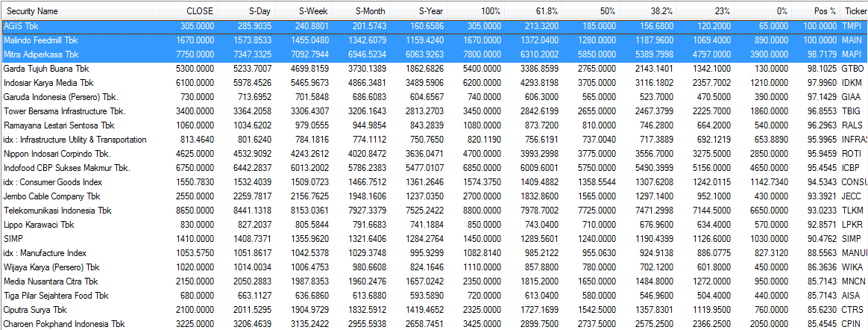Image resolution: width=868 pixels, height=330 pixels.
Task: Select Ramayana Lestari Sentosa Tbk row
Action: [434, 125]
